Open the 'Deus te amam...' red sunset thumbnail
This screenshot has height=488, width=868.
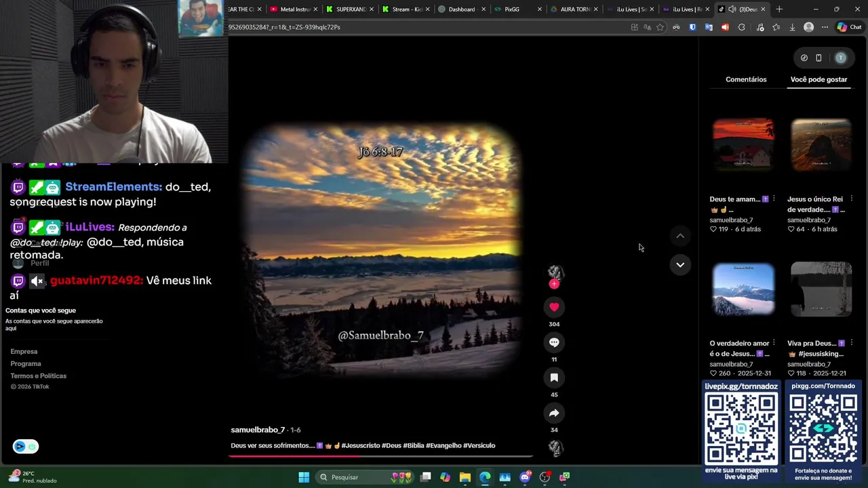[x=743, y=145]
